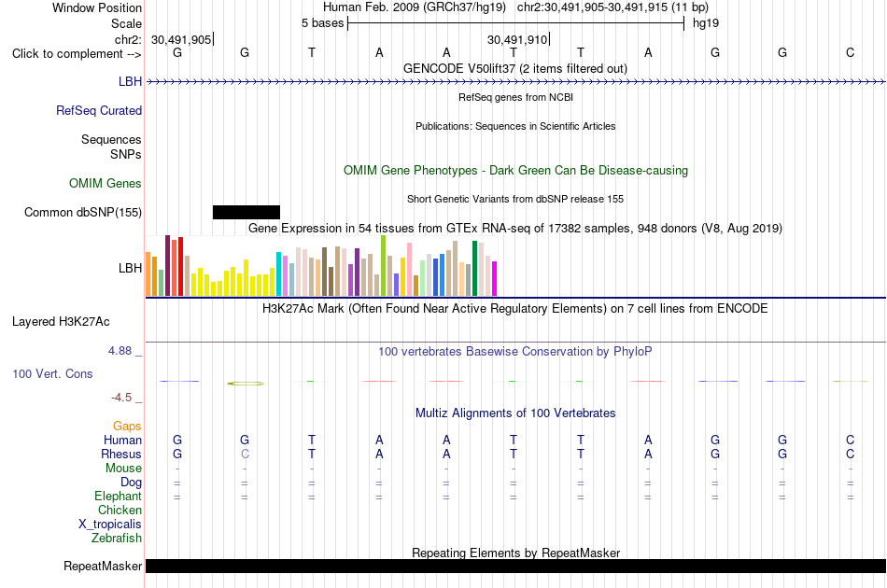Image resolution: width=887 pixels, height=588 pixels.
Task: Click the '5 bases' scale bar label
Action: tap(322, 23)
